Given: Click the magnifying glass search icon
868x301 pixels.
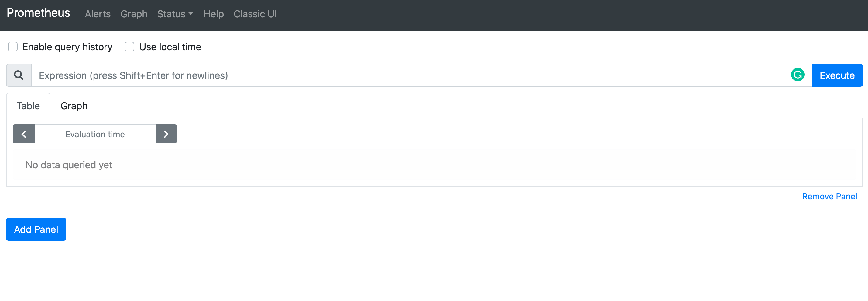Looking at the screenshot, I should 19,75.
